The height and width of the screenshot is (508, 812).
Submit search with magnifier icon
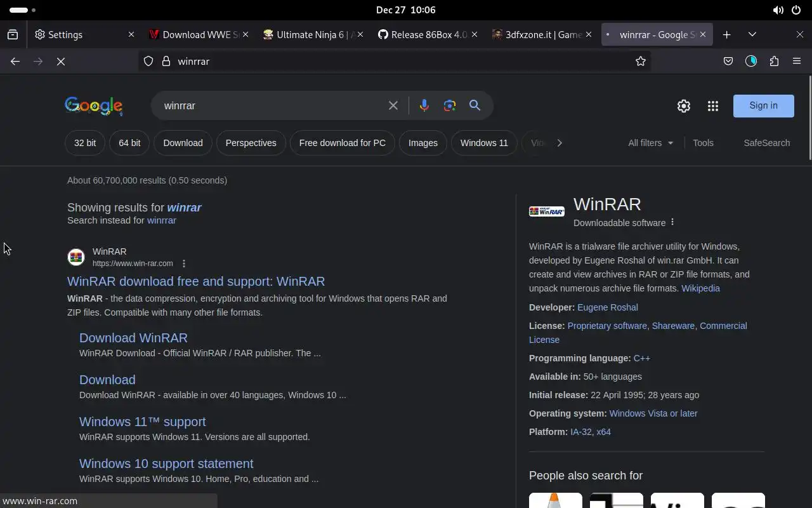coord(475,105)
